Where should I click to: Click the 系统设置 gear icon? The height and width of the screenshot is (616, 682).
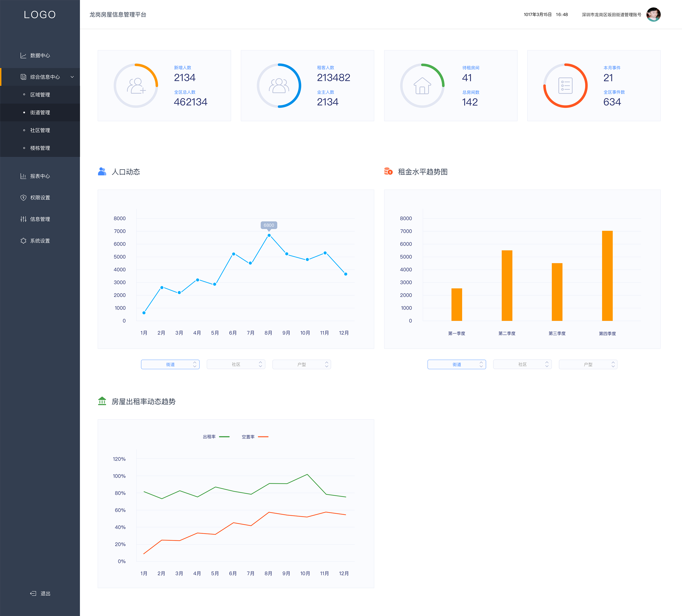(23, 241)
